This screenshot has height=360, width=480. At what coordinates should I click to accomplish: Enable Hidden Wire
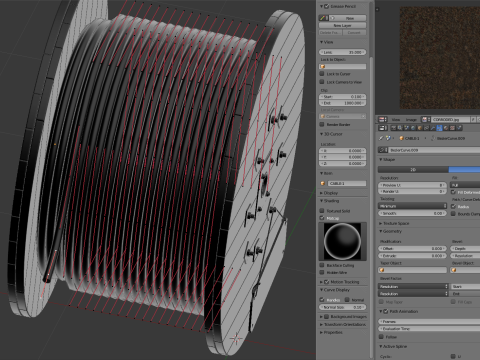[322, 272]
